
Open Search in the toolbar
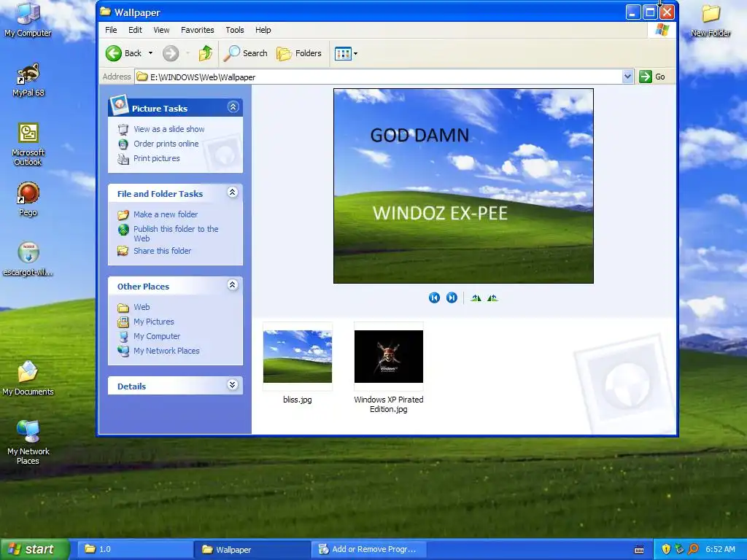point(245,53)
